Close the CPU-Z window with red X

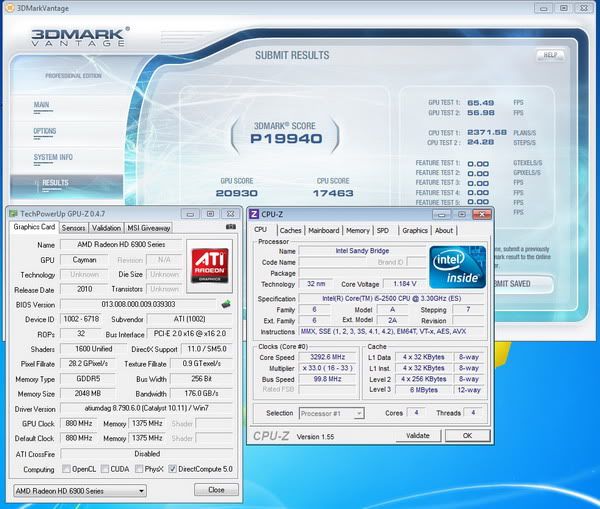pyautogui.click(x=482, y=214)
